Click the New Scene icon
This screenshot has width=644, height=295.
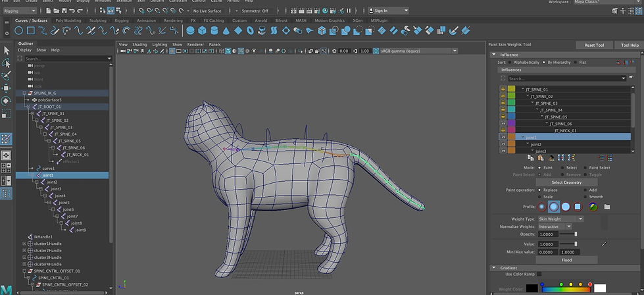[x=49, y=11]
